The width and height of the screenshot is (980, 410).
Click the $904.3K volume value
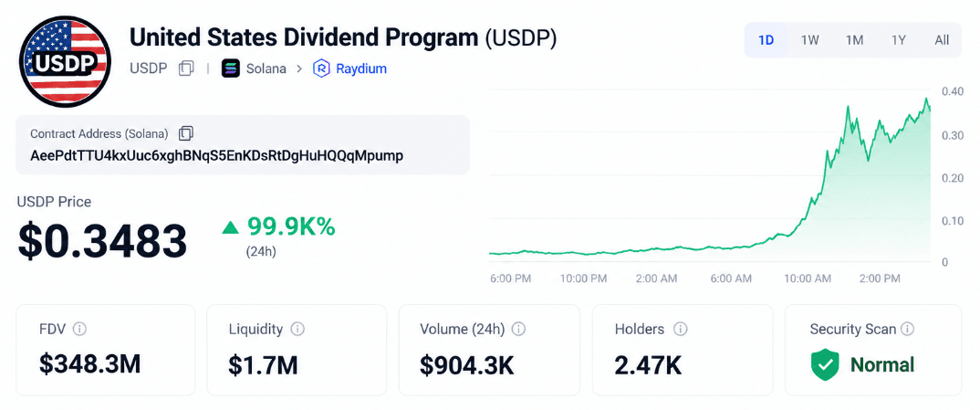467,365
